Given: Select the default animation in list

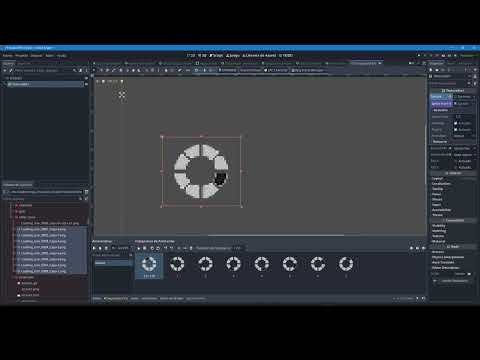Looking at the screenshot, I should tap(113, 263).
